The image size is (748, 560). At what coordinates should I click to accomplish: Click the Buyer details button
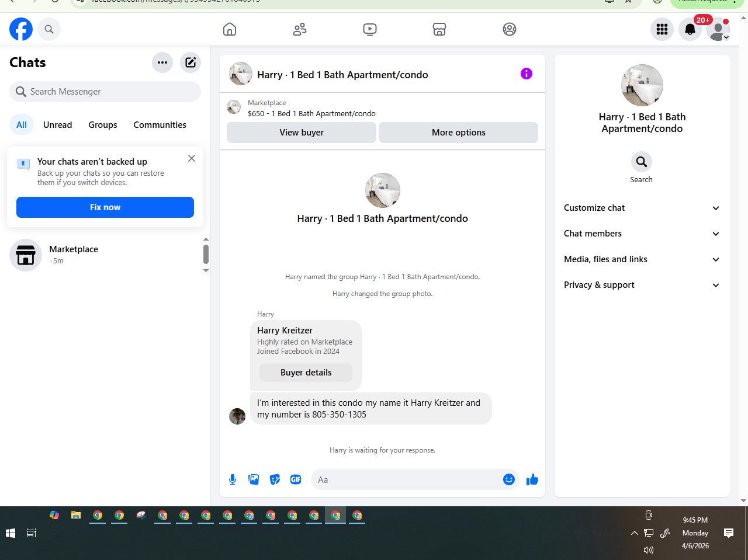pyautogui.click(x=306, y=373)
